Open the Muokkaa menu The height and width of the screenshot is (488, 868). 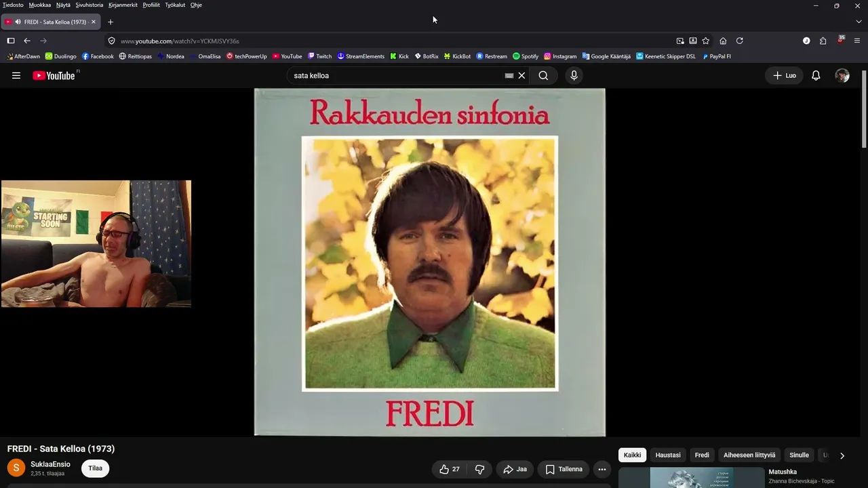[40, 5]
